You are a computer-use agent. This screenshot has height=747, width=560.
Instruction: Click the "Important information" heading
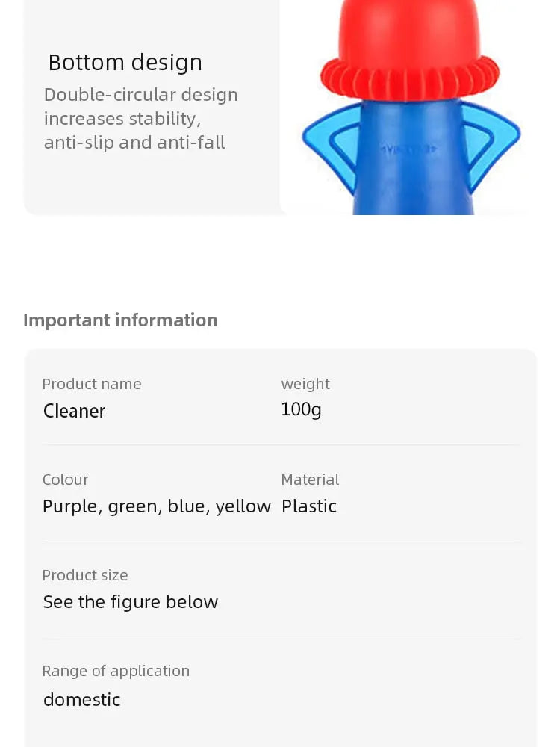click(120, 320)
